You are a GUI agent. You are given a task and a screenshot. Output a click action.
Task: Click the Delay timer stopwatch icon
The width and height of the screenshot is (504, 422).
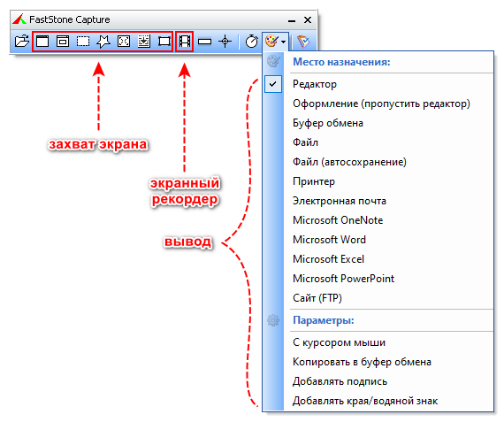(x=252, y=42)
